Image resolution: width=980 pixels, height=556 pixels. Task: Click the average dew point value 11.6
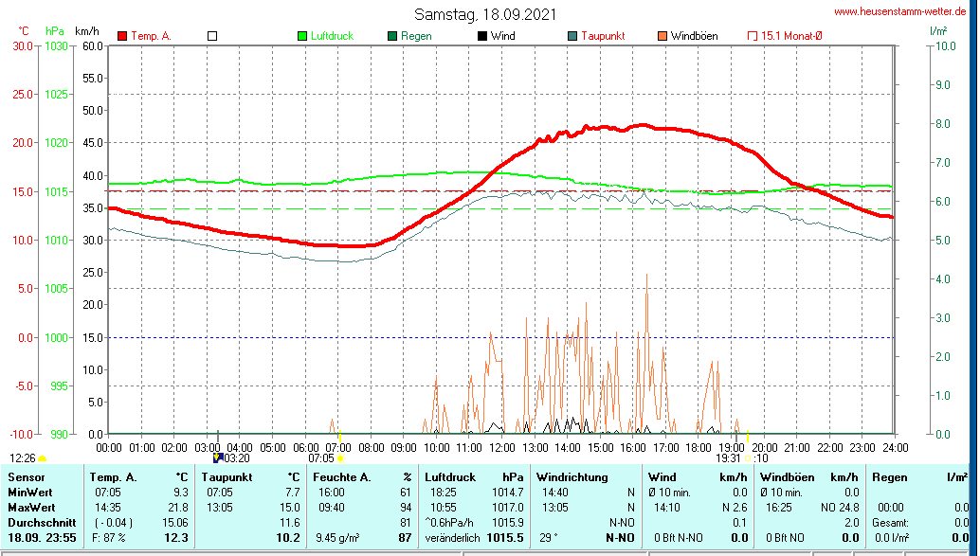point(290,522)
